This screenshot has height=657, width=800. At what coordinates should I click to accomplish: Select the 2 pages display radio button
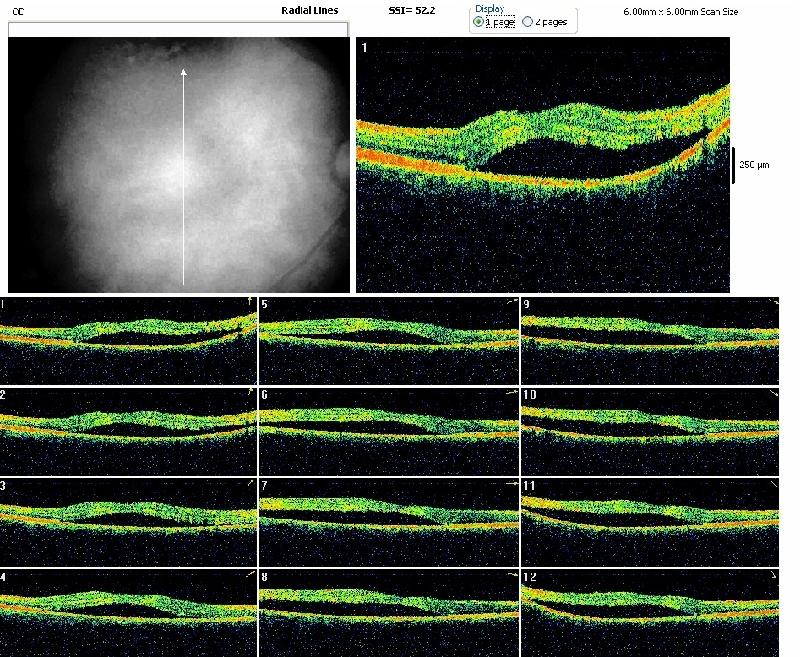coord(528,22)
